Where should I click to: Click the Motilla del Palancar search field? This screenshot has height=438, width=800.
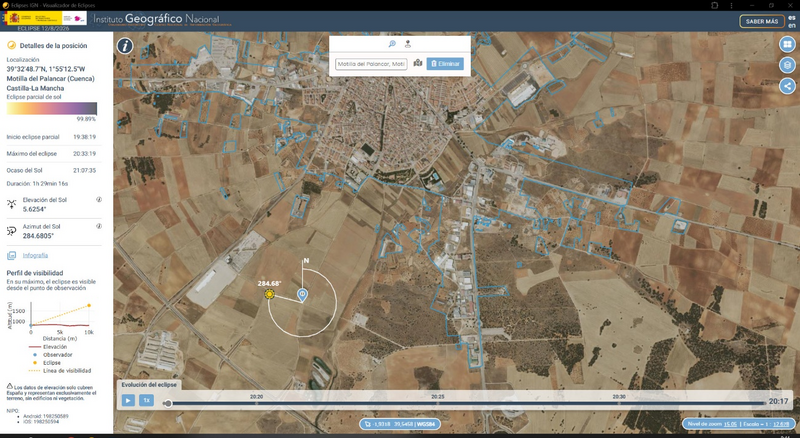coord(371,64)
